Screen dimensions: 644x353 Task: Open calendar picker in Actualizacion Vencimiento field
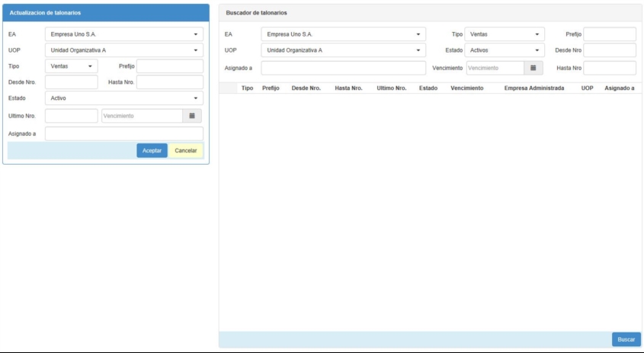point(192,116)
